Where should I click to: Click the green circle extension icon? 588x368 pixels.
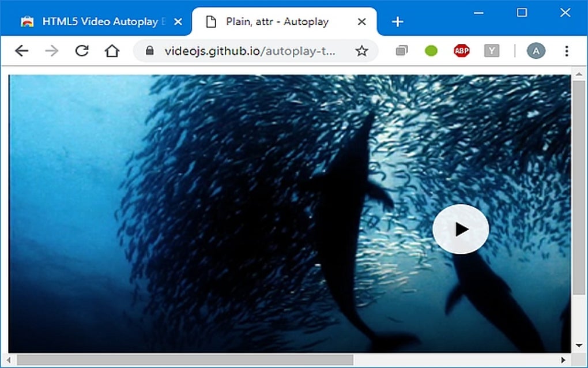pyautogui.click(x=431, y=50)
